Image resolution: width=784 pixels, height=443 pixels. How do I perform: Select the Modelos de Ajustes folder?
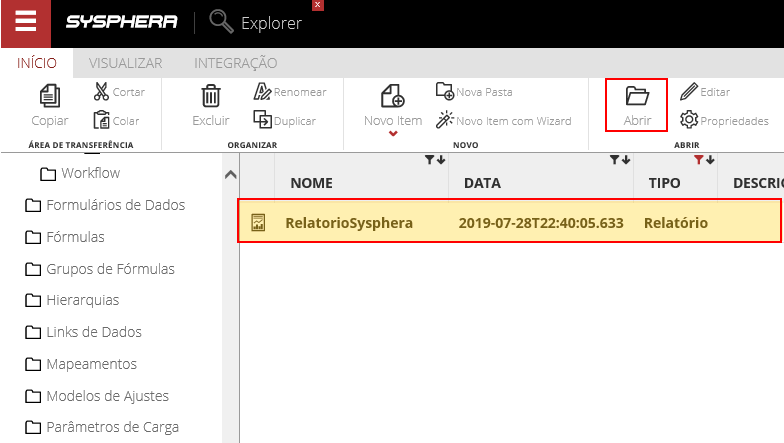click(97, 396)
